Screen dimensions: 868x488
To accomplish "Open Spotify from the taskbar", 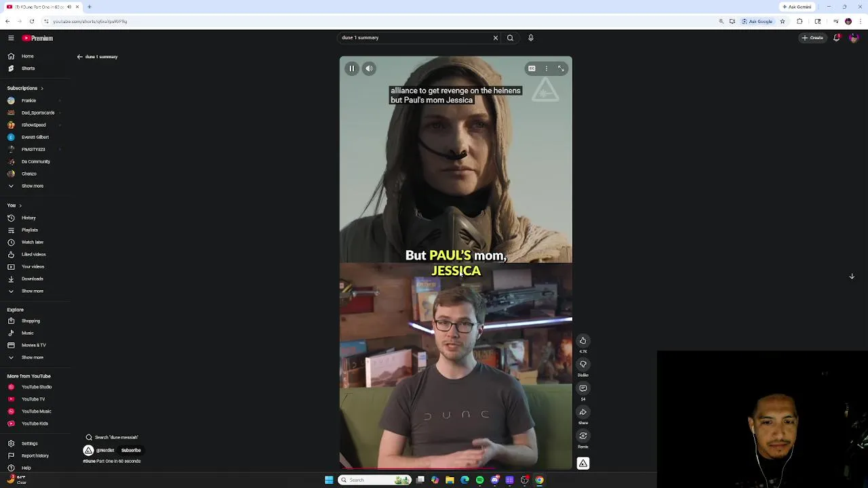I will (479, 480).
